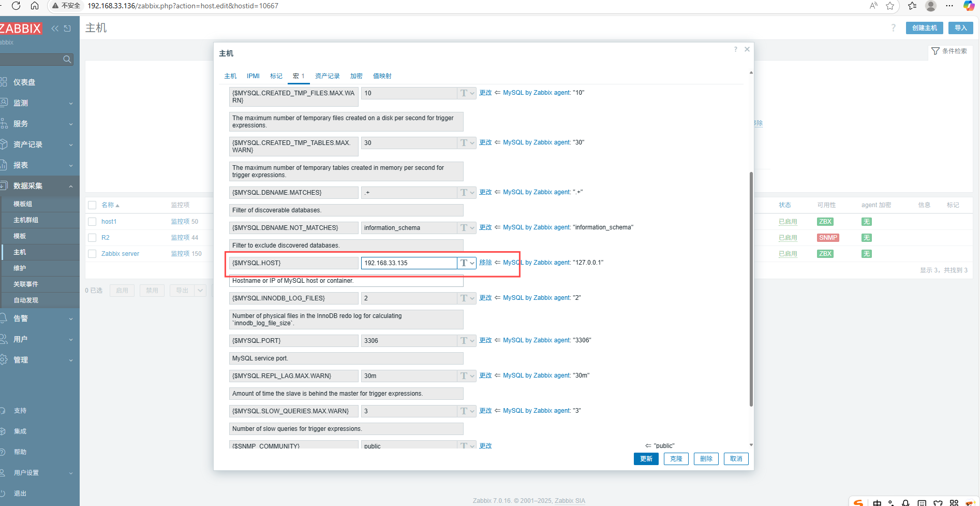
Task: Open the Copilot icon in browser toolbar
Action: coord(969,6)
